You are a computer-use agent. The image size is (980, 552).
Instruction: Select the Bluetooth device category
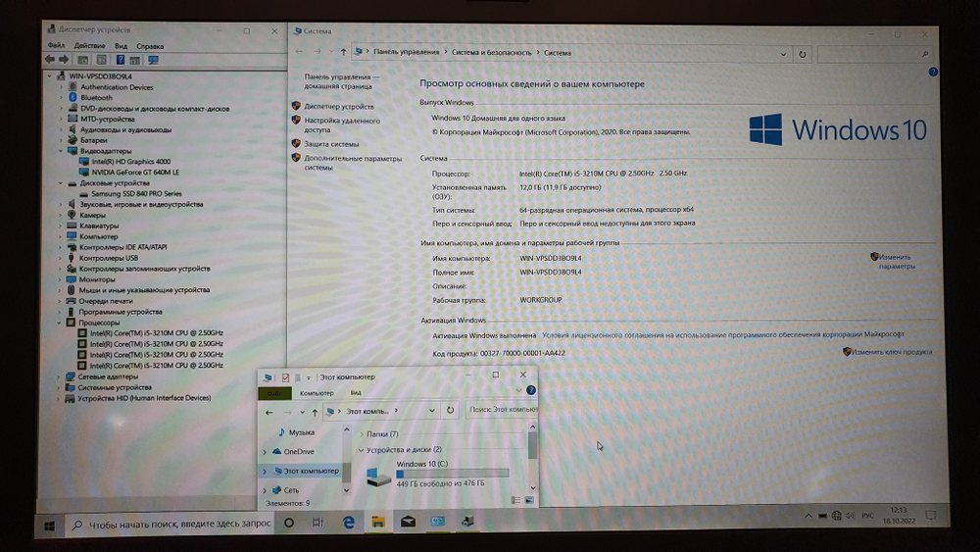[x=96, y=97]
